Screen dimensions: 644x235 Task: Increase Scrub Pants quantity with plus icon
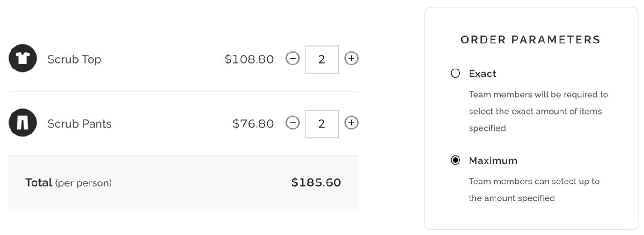point(351,123)
